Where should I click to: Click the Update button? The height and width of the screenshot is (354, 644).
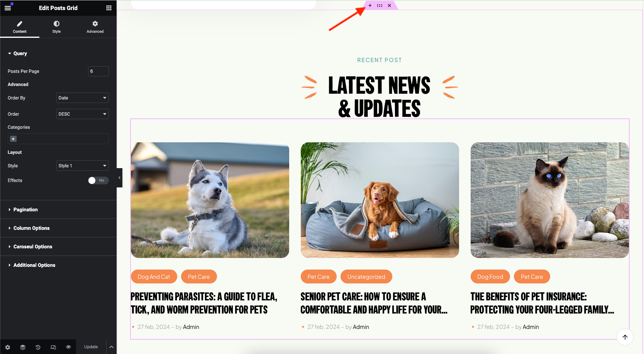(91, 347)
